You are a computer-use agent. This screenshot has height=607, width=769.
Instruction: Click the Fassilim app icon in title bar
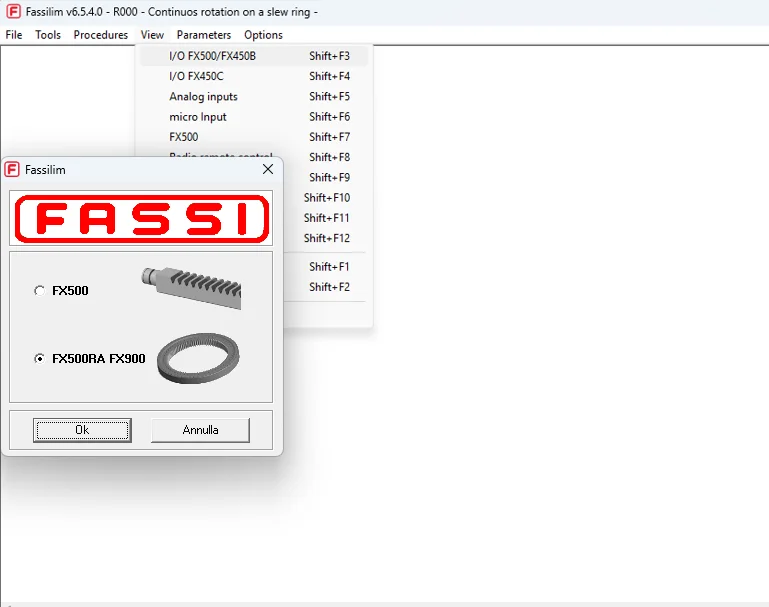[x=13, y=11]
